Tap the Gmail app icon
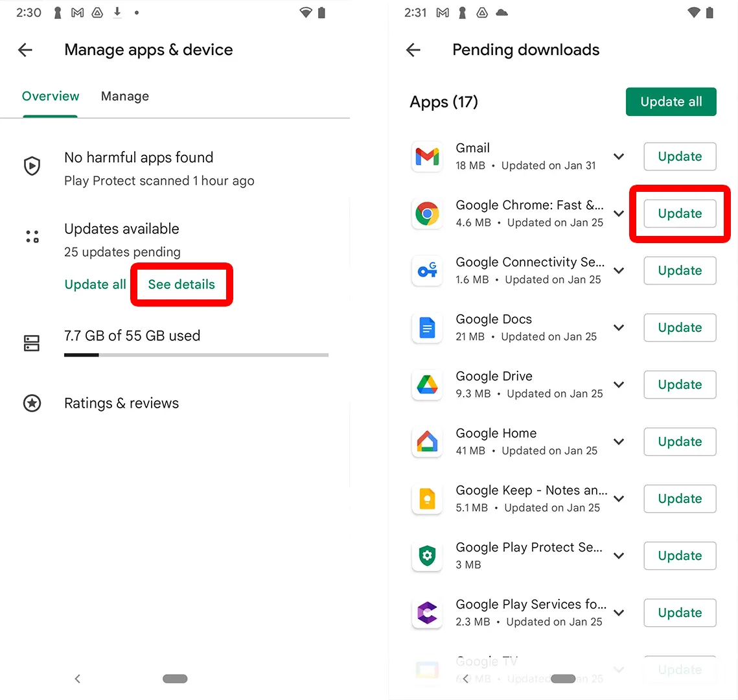 [427, 156]
